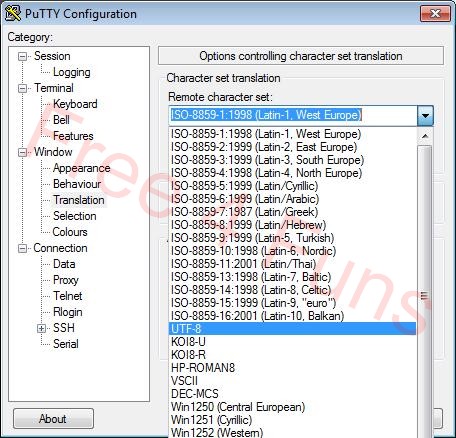Open the Keyboard settings category
The width and height of the screenshot is (456, 438).
pos(75,104)
